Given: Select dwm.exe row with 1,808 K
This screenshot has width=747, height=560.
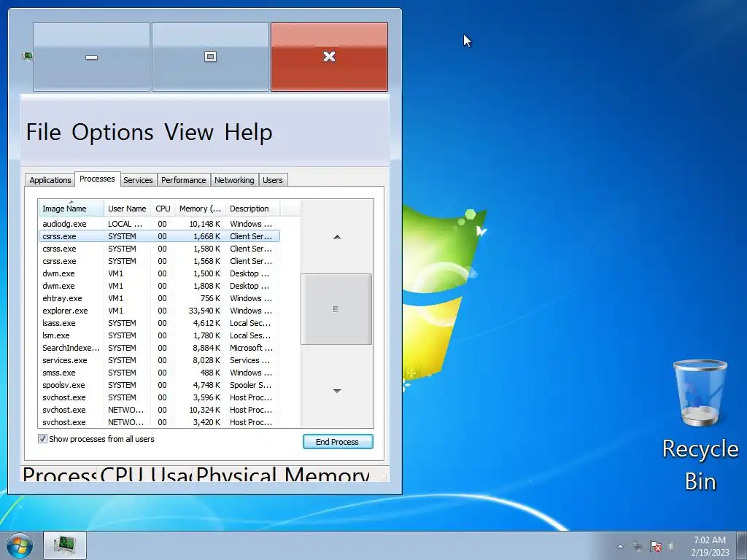Looking at the screenshot, I should [159, 286].
